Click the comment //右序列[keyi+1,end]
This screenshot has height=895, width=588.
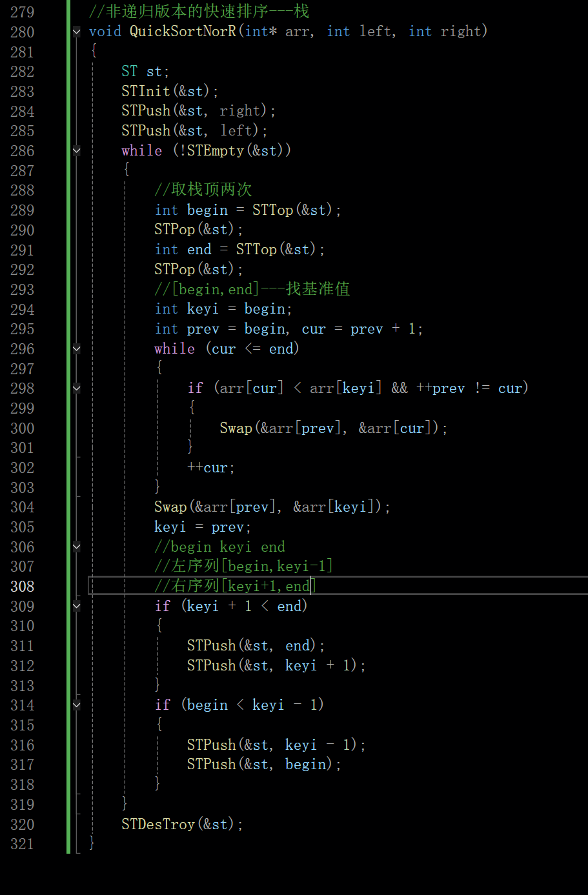(236, 586)
